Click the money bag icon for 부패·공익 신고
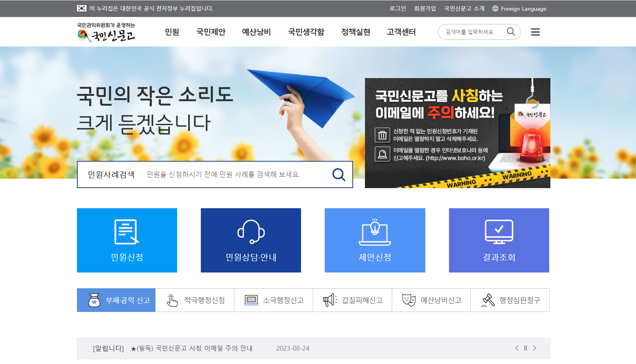Image resolution: width=636 pixels, height=364 pixels. coord(94,300)
